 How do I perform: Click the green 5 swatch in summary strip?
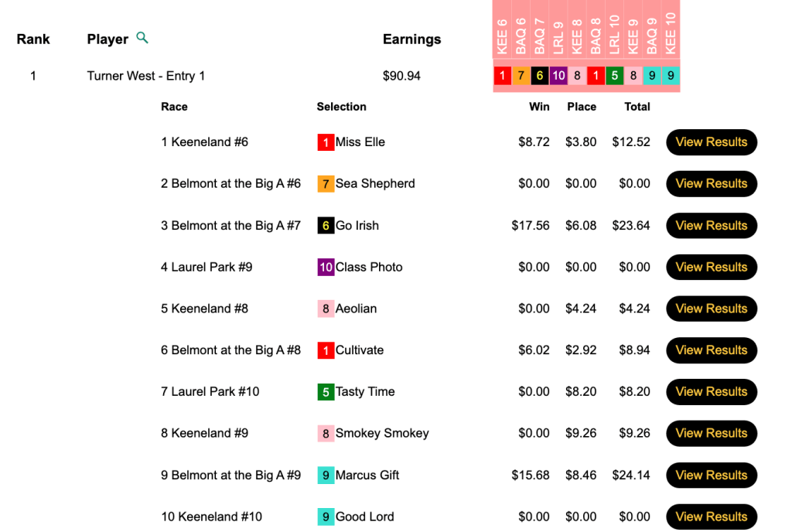tap(614, 76)
